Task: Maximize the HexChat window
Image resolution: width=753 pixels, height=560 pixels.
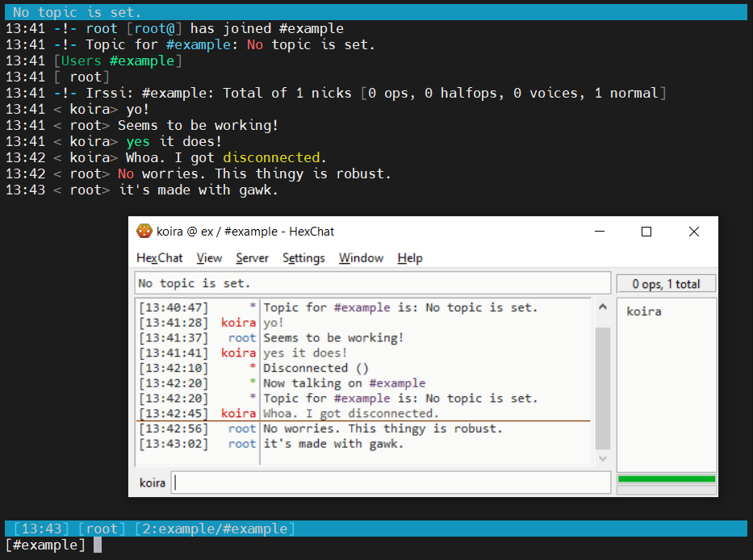Action: pos(646,232)
